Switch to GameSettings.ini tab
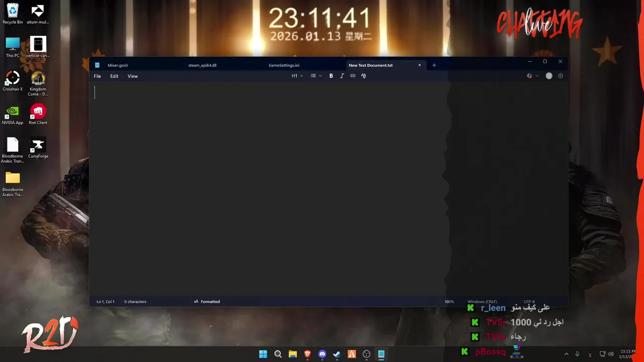 [284, 65]
